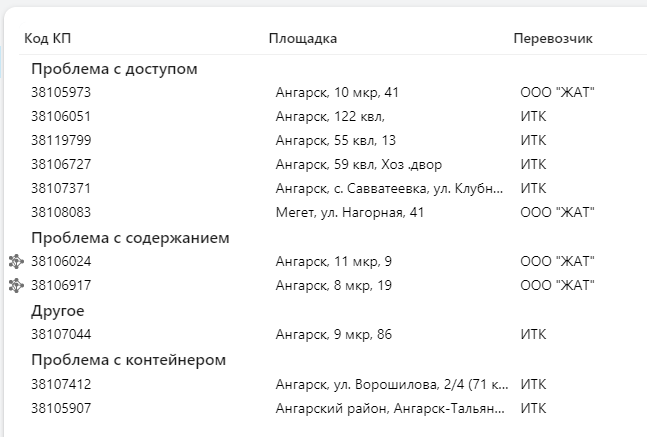Click the network icon beside row 38106024
647x437 pixels.
(15, 262)
